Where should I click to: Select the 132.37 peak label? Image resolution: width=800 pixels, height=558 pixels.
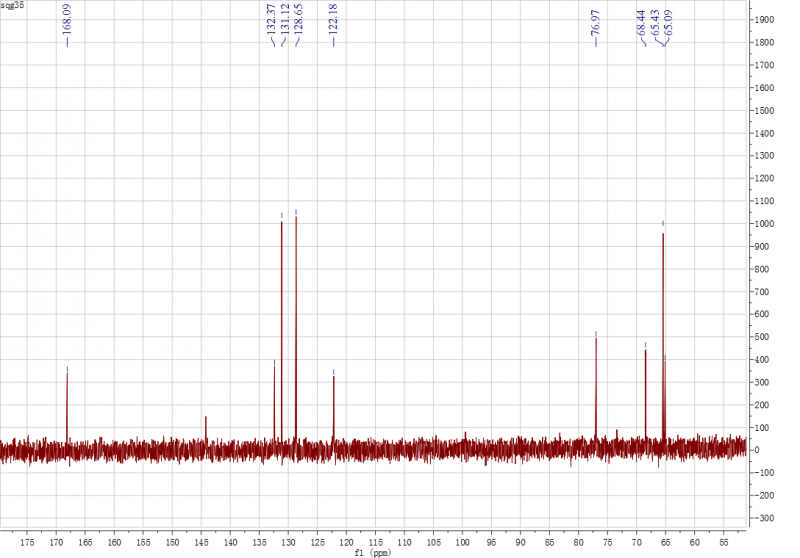coord(271,19)
